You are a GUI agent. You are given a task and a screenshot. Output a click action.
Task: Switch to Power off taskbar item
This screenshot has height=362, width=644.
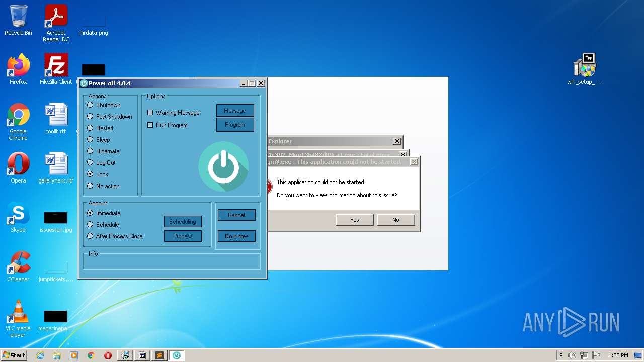[x=177, y=355]
